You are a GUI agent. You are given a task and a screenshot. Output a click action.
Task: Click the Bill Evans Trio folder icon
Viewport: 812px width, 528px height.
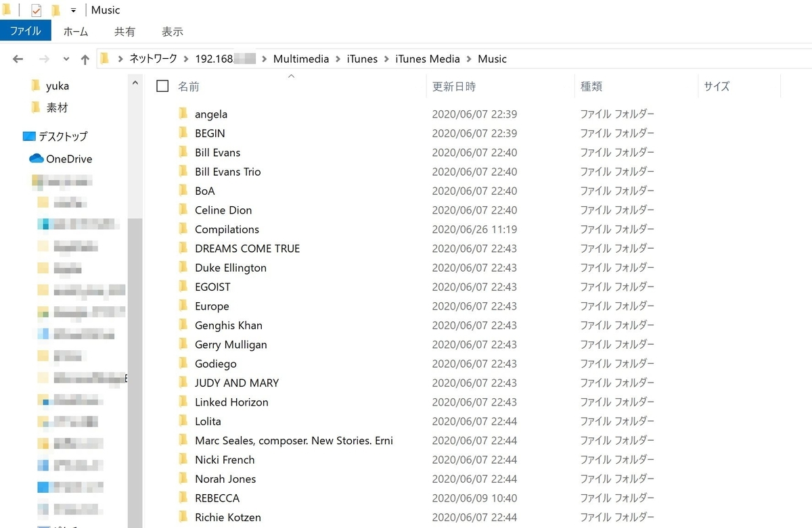(183, 171)
